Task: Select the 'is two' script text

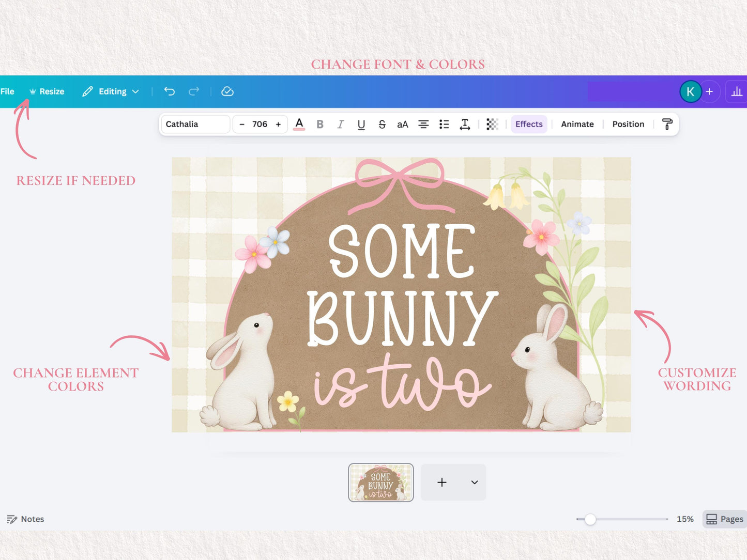Action: (402, 383)
